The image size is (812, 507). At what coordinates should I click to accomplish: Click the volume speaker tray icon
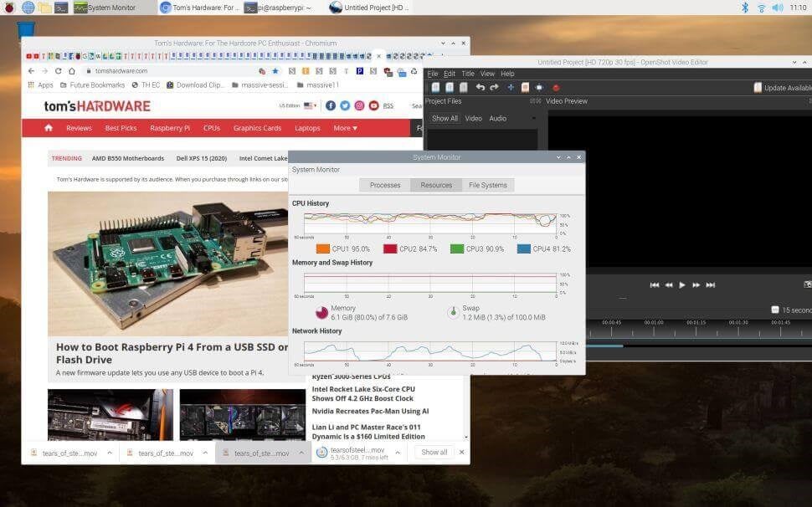[778, 8]
